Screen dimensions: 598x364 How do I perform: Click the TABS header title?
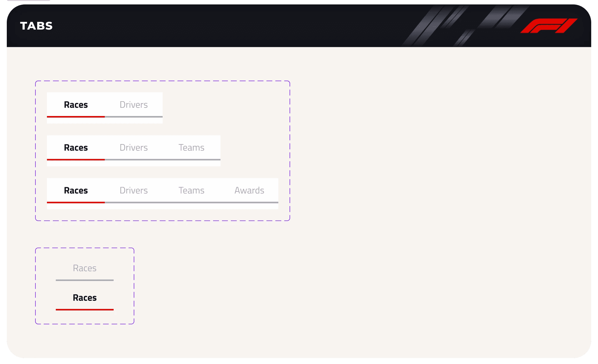pyautogui.click(x=36, y=26)
